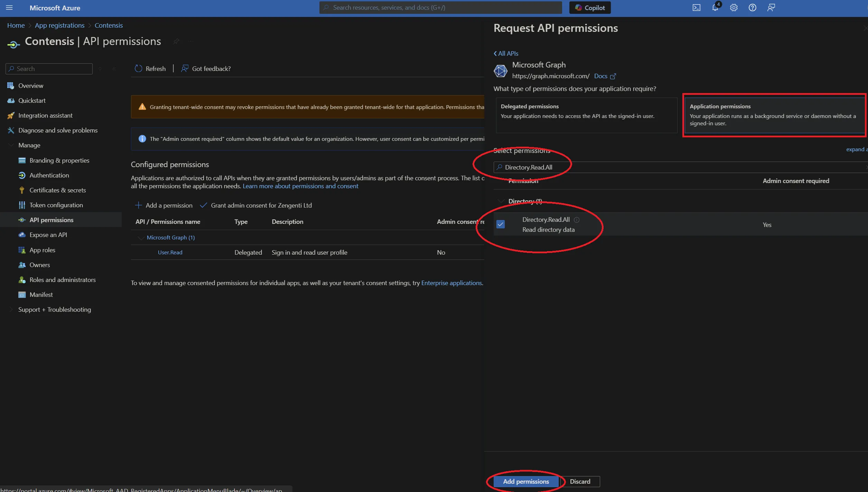Click the global search resources field
Screen dimensions: 868x492
[x=440, y=8]
